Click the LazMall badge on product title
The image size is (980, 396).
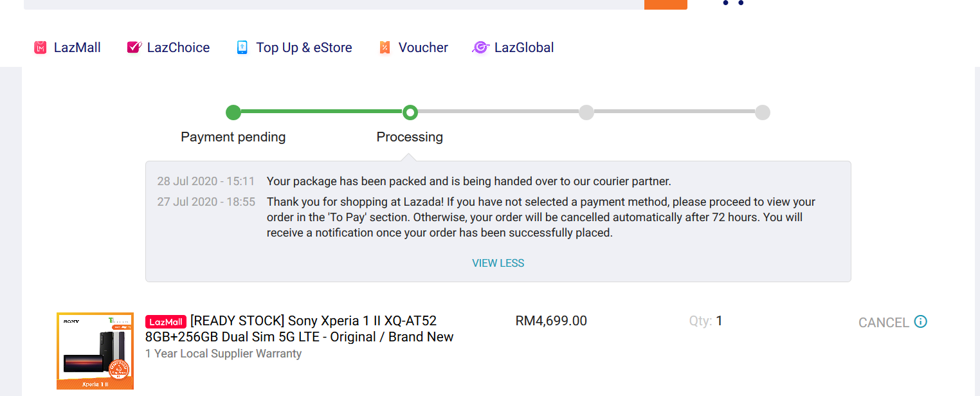coord(166,321)
